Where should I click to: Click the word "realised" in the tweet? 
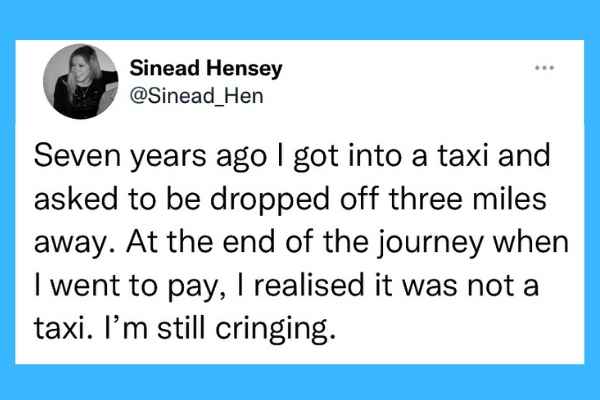coord(309,285)
